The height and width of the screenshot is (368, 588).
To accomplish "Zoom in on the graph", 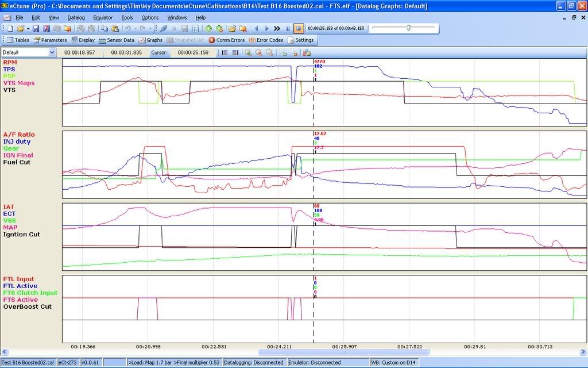I will [248, 52].
